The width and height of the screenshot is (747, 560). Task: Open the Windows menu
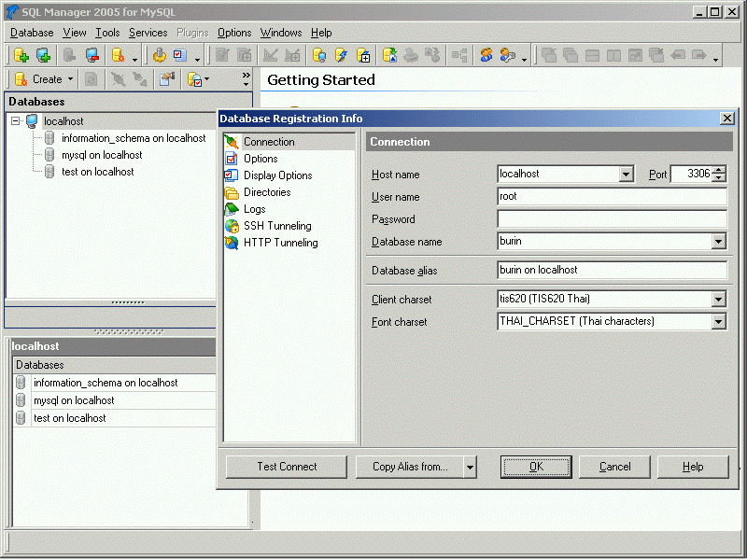pos(281,33)
